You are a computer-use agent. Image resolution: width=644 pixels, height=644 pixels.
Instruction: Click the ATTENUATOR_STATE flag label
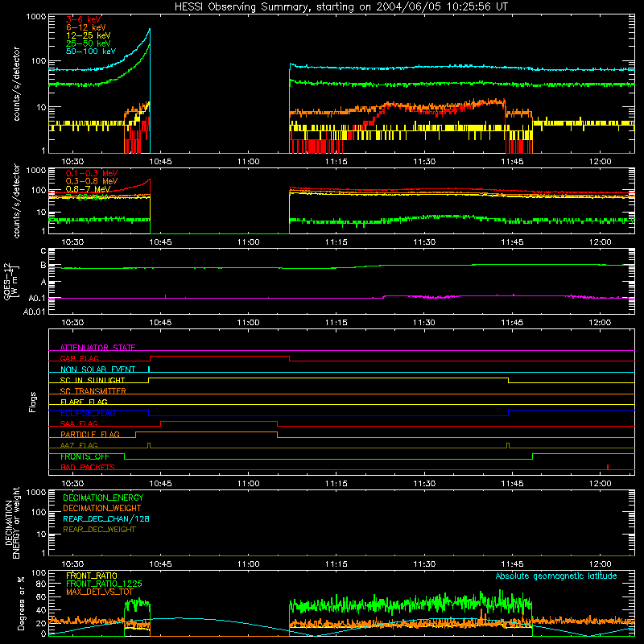click(x=97, y=348)
